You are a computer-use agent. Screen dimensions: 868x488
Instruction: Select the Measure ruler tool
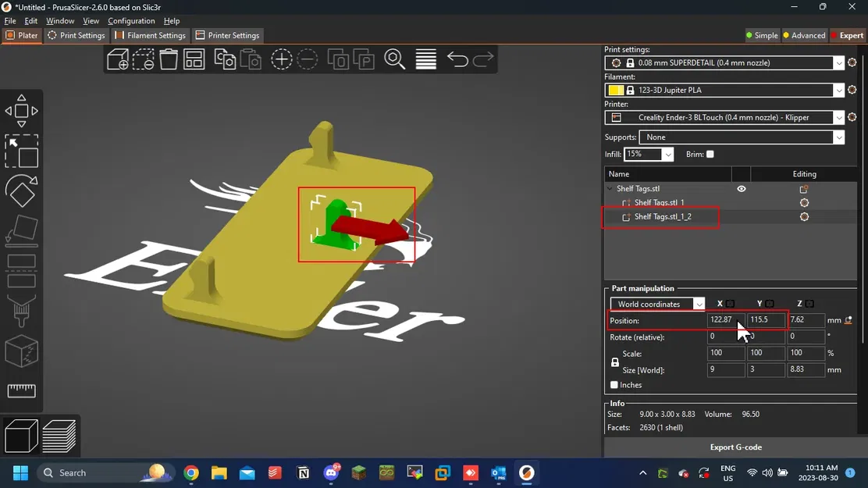tap(22, 390)
